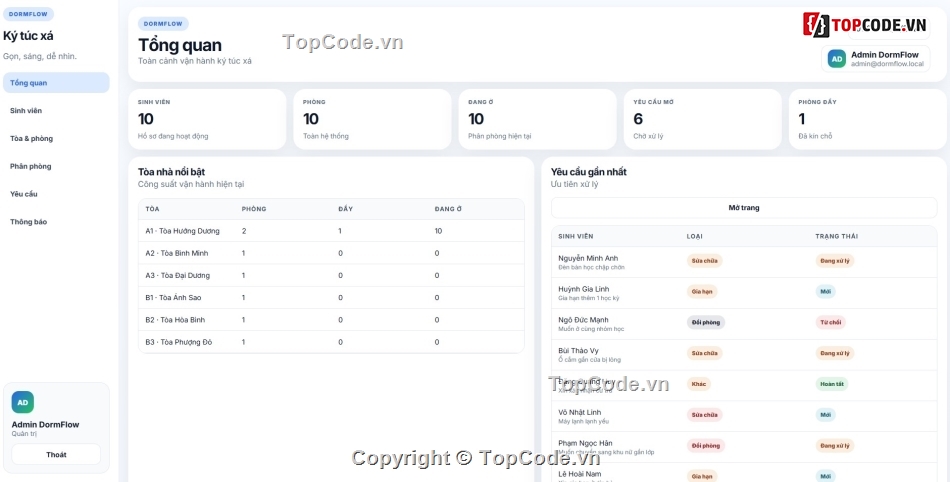The image size is (950, 482).
Task: Go to Sinh viên in the sidebar
Action: [x=56, y=111]
